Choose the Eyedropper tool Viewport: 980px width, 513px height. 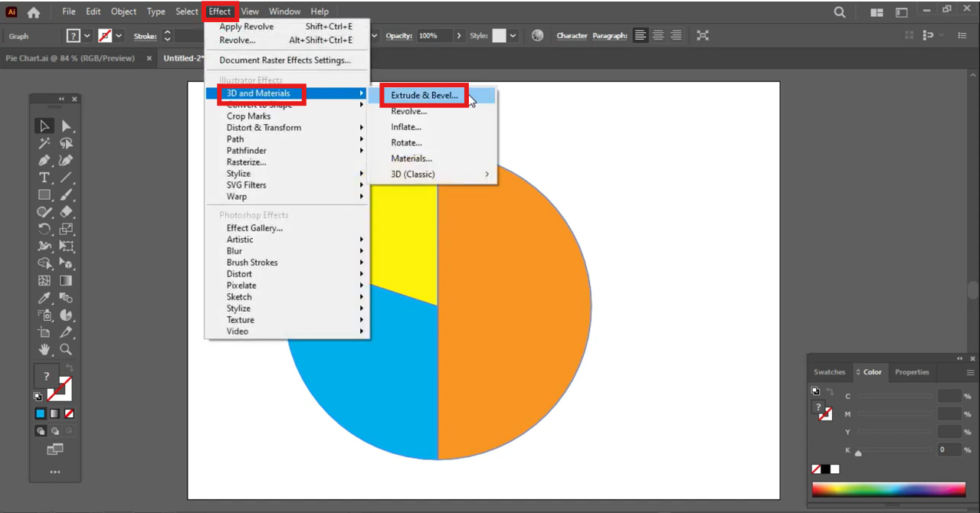pos(44,298)
